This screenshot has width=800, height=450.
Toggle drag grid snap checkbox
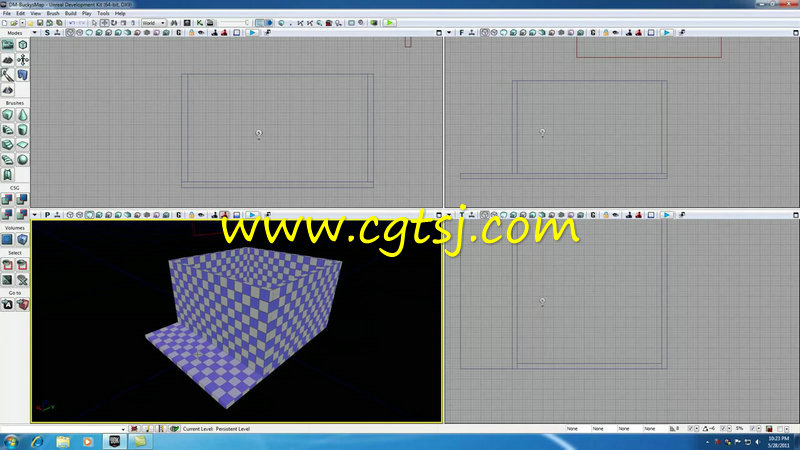(x=690, y=429)
